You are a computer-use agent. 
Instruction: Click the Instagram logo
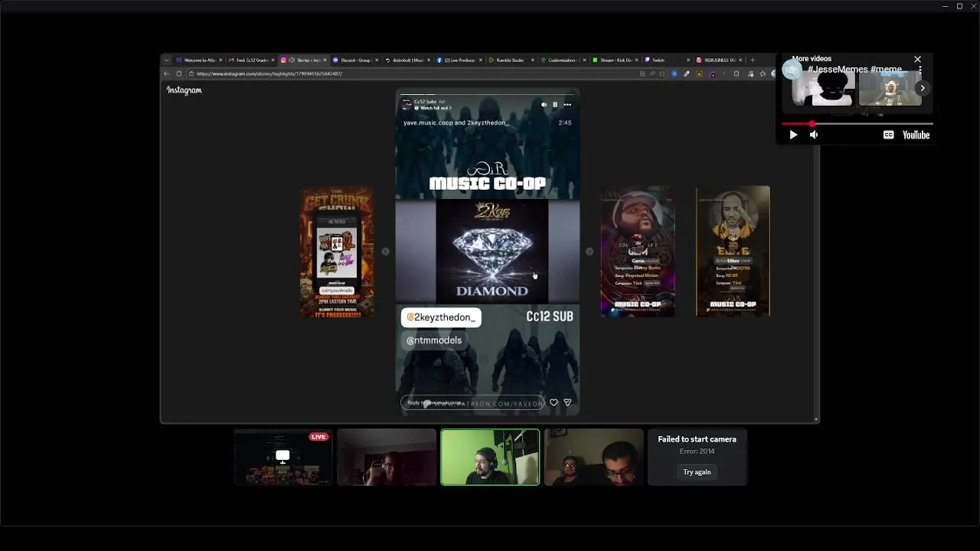click(x=184, y=90)
